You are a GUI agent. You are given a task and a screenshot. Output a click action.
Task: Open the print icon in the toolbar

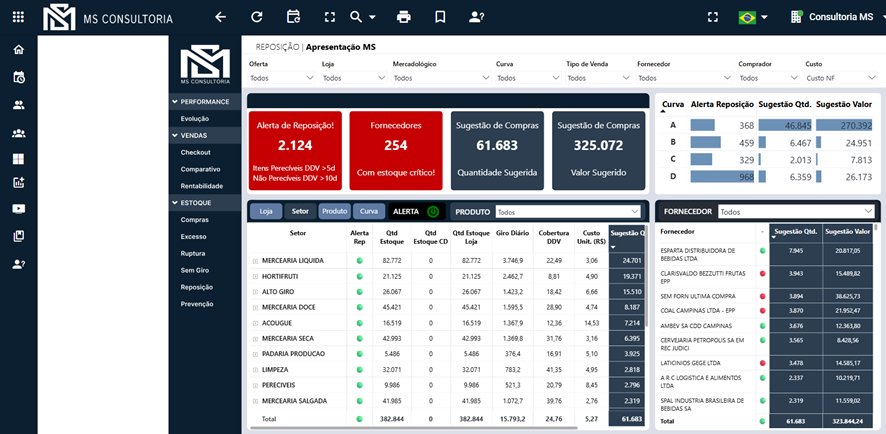(x=404, y=17)
